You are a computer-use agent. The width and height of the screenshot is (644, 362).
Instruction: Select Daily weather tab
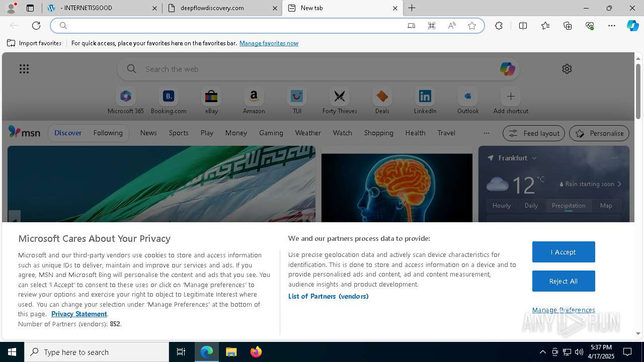tap(531, 206)
